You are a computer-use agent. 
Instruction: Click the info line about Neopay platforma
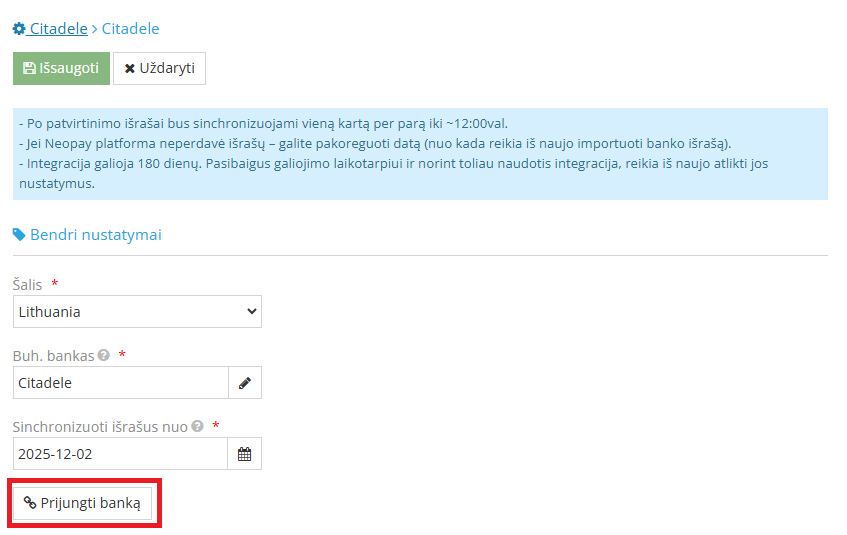375,144
